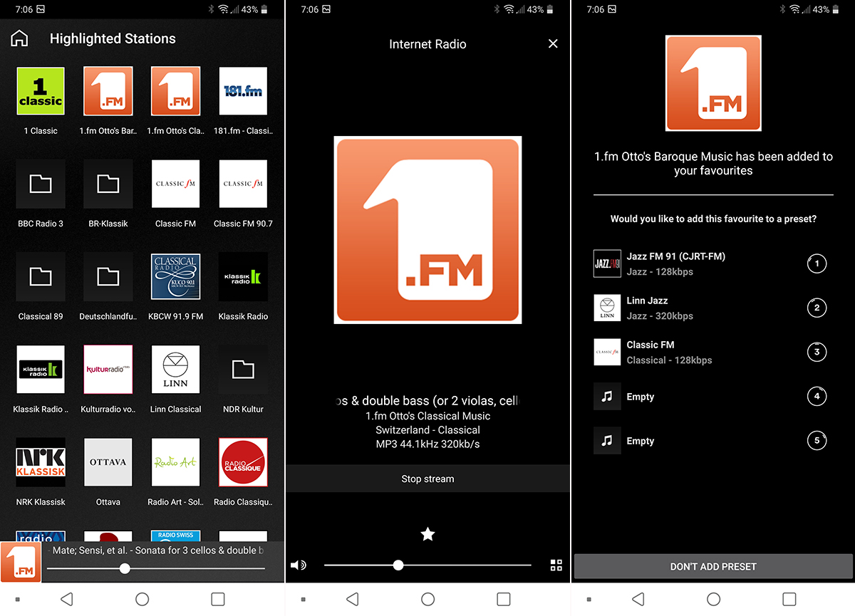Play the Linn Classical station

click(175, 369)
